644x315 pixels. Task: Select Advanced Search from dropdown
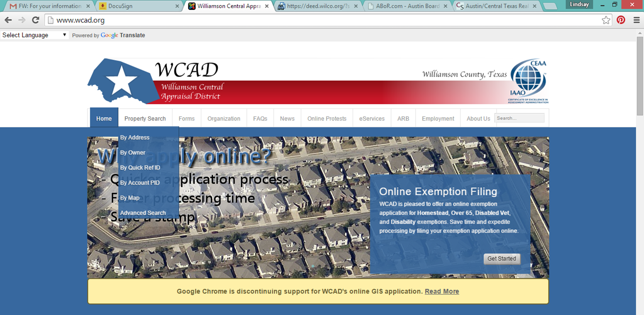click(x=143, y=213)
